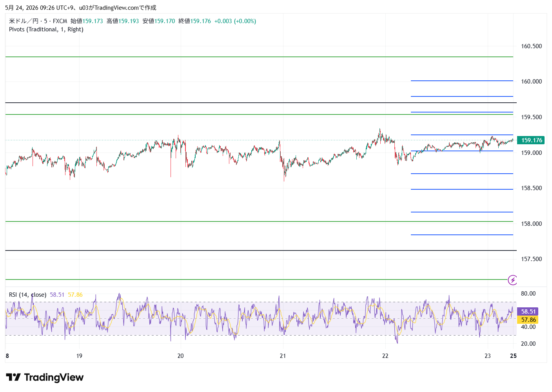
Task: Open the 米ドル/円 · 5 · FXCM symbol legend
Action: (x=38, y=21)
